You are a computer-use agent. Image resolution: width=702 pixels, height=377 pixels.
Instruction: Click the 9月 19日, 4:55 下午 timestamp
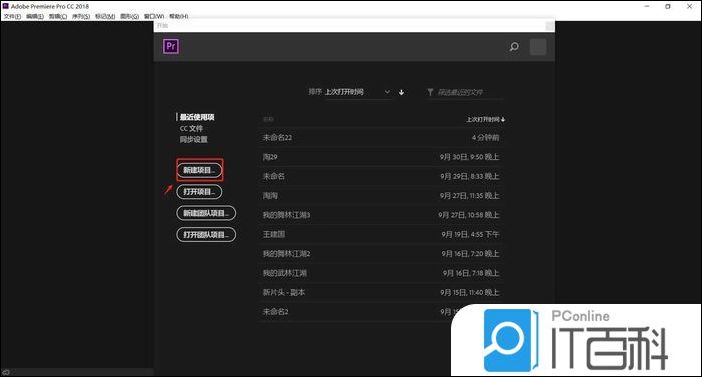(x=470, y=234)
